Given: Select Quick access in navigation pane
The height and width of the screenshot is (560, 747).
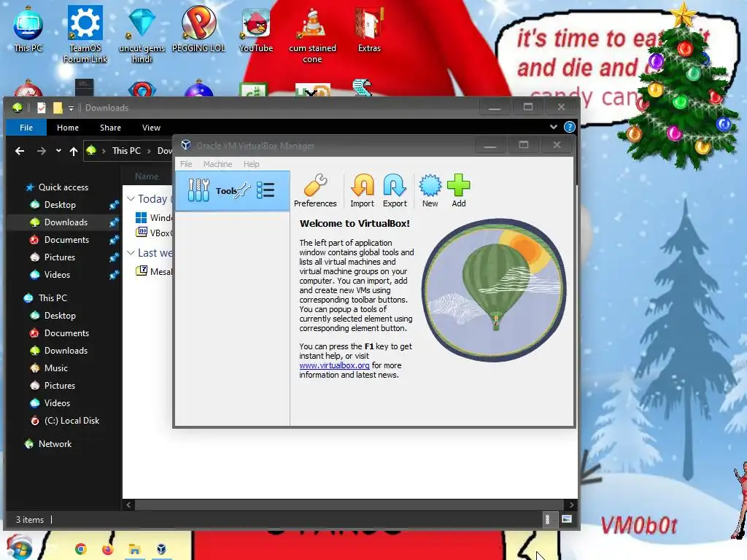Looking at the screenshot, I should point(63,187).
